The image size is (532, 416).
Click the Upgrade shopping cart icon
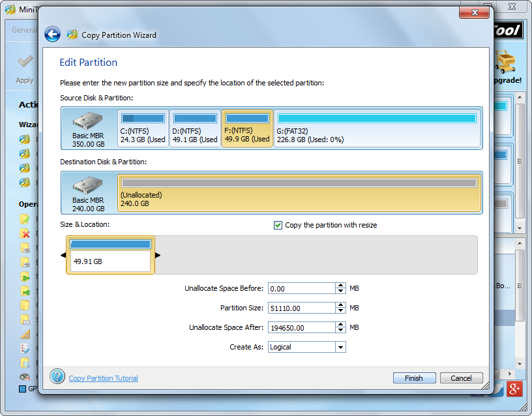pos(505,61)
